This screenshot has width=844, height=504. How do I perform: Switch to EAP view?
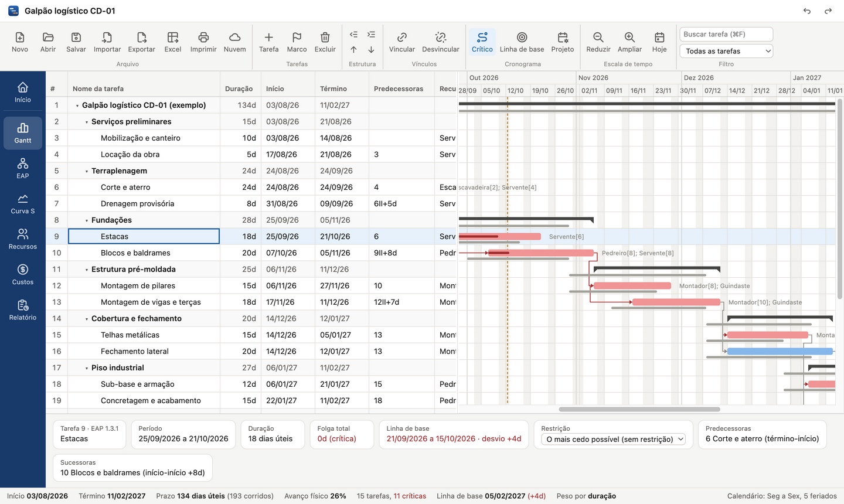23,168
